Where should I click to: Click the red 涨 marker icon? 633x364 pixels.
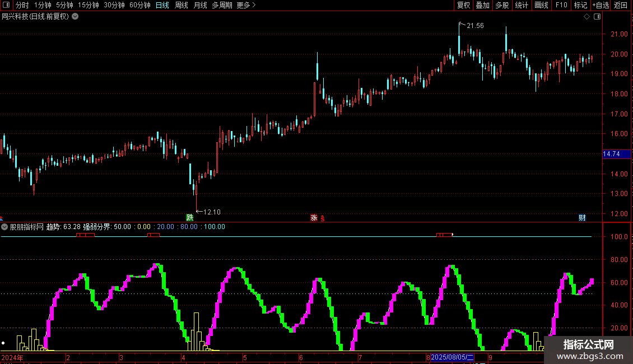pos(314,217)
